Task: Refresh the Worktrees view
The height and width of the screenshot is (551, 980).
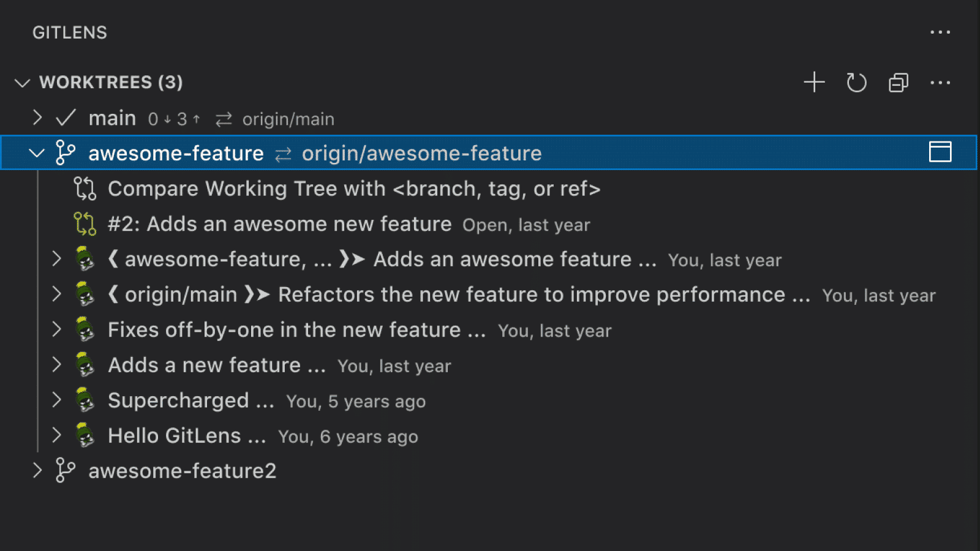Action: [x=856, y=82]
